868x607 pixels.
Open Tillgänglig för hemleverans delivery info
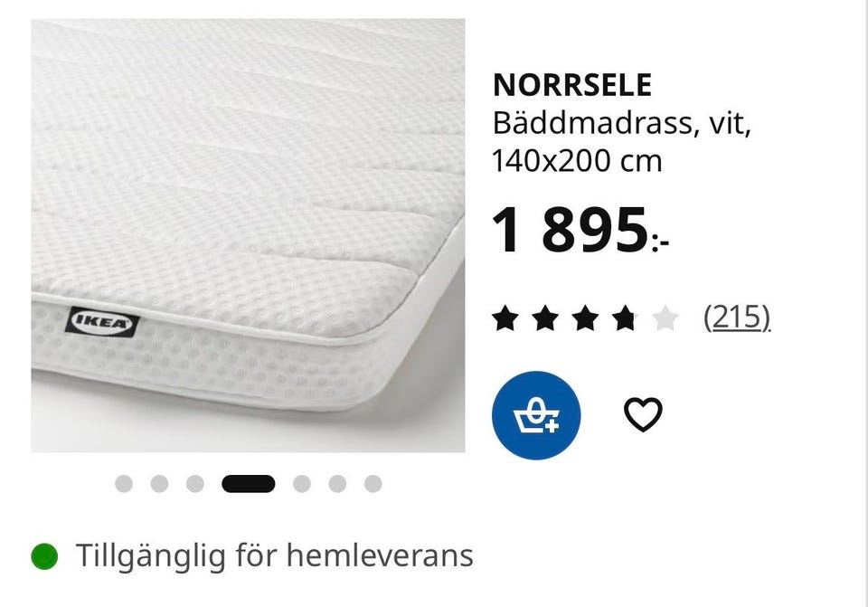tap(275, 556)
